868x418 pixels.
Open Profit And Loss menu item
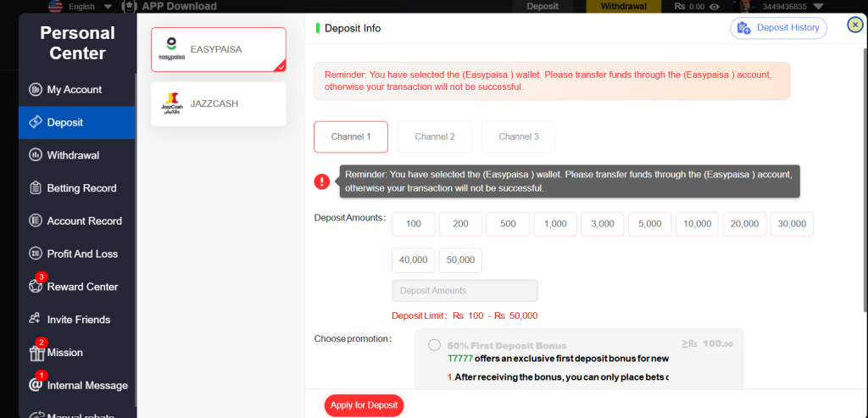[x=77, y=254]
